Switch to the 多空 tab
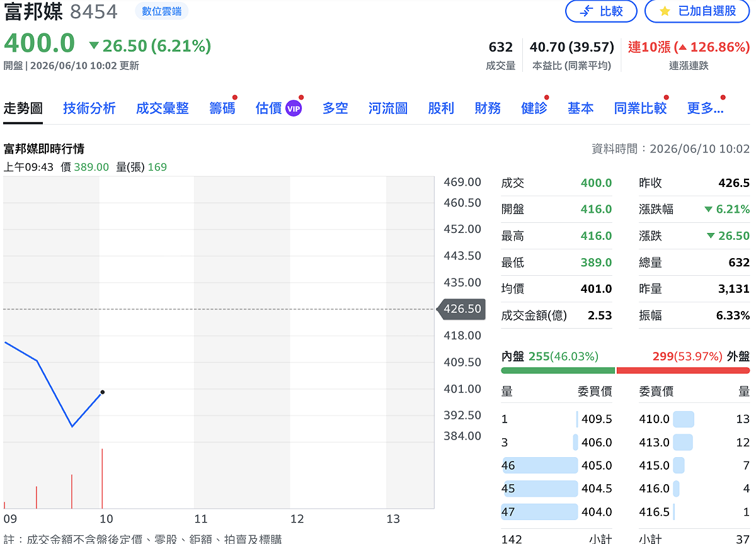Screen dimensions: 756x544 335,108
